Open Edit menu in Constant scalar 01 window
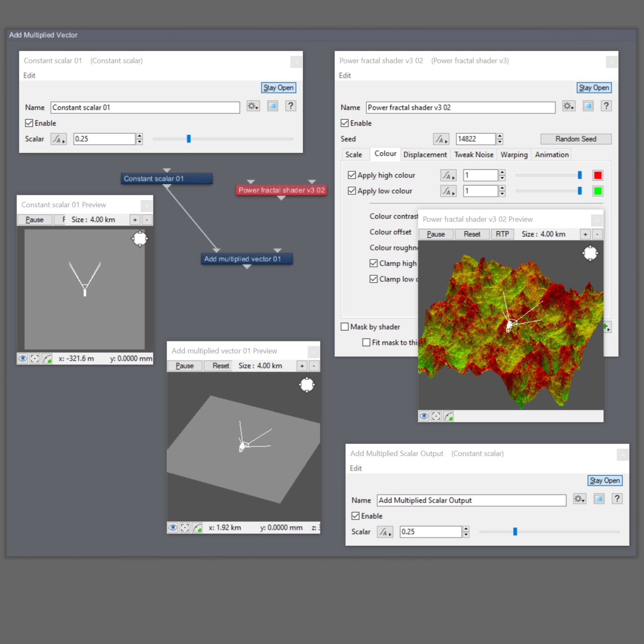 click(x=29, y=76)
